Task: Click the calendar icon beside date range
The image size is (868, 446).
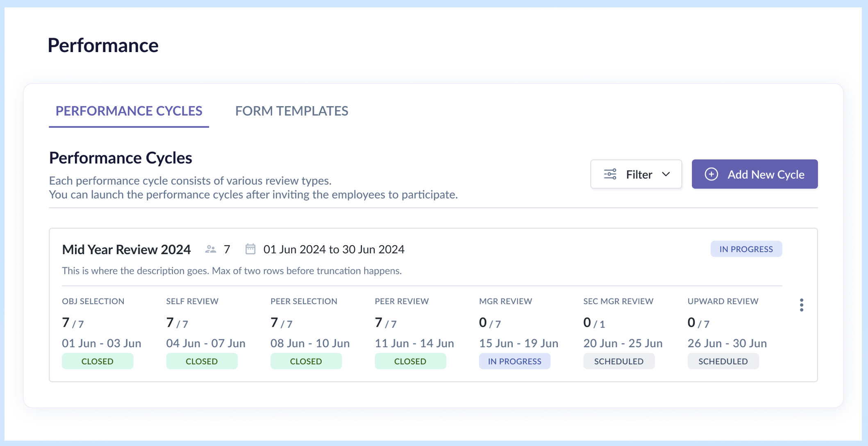Action: [x=250, y=249]
